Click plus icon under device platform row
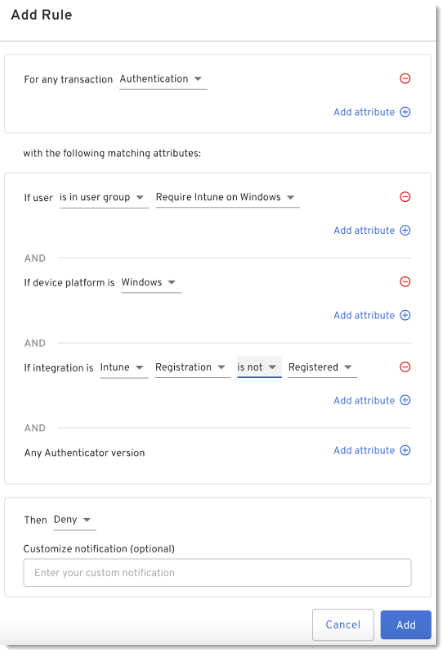Image resolution: width=446 pixels, height=655 pixels. pyautogui.click(x=405, y=315)
